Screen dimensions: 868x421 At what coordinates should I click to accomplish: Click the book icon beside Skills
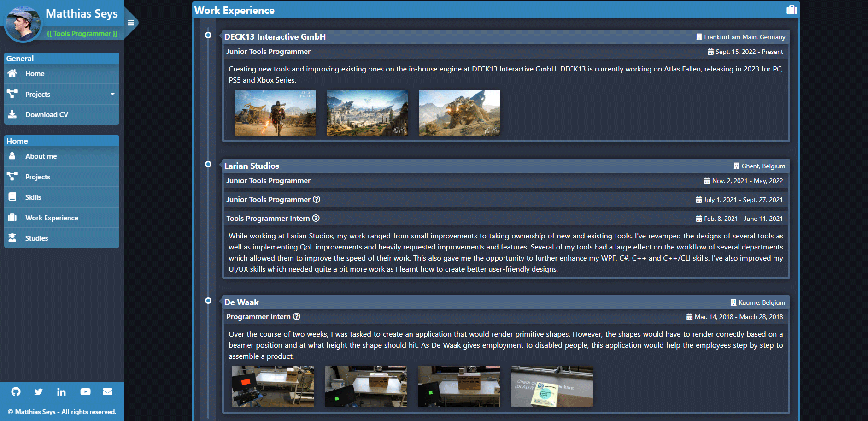pos(12,197)
